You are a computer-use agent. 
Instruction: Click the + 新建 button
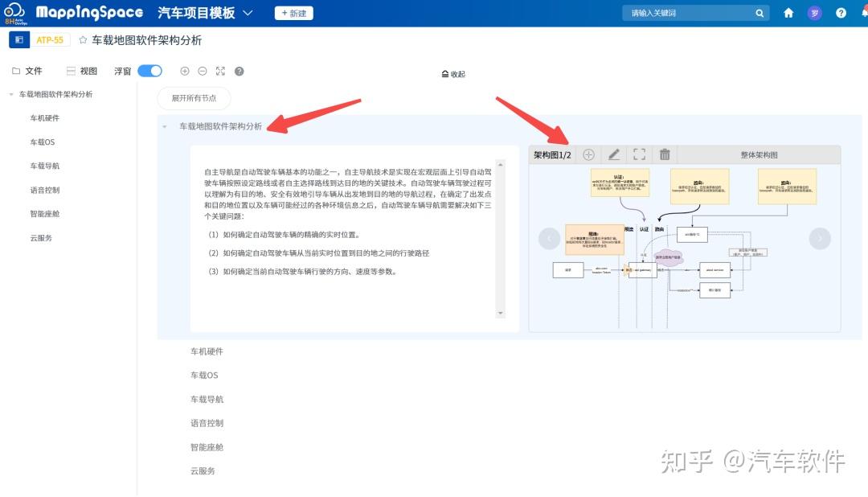(294, 13)
